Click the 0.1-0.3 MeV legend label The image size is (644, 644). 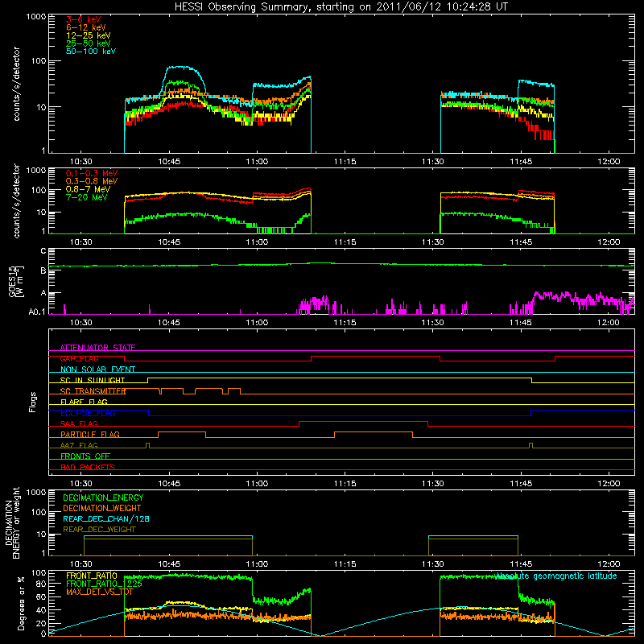coord(92,173)
